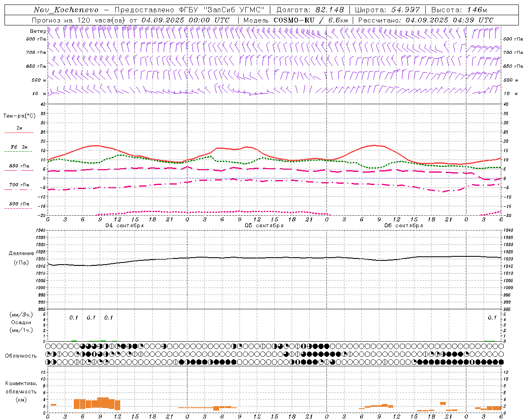Click the "Облачность" cloud cover label
Screen dimensions: 525x420
[21, 356]
